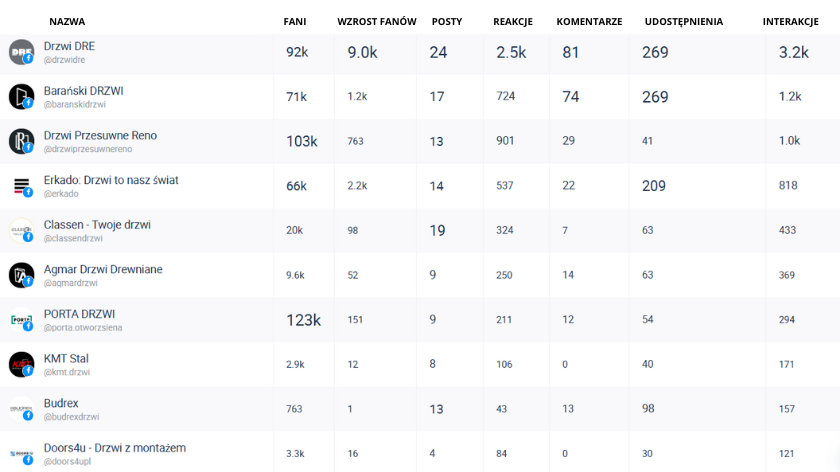Open the @porta.otworzsiena handle link
The width and height of the screenshot is (840, 472).
[x=82, y=327]
